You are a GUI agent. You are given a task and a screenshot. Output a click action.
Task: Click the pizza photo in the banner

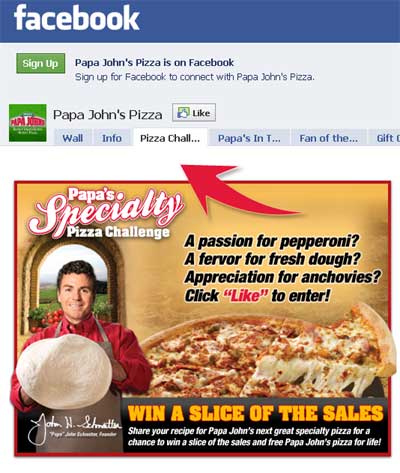(x=268, y=352)
